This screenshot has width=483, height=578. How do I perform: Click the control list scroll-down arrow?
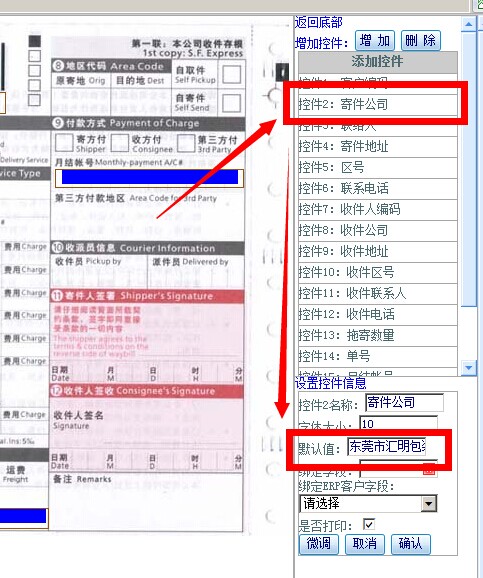pos(469,368)
